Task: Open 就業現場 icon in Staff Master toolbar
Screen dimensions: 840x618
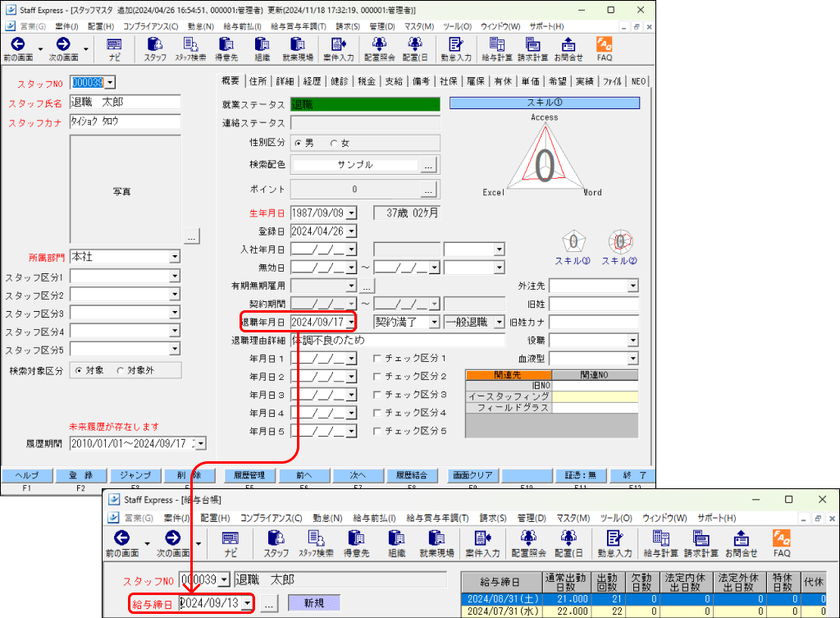Action: 297,48
